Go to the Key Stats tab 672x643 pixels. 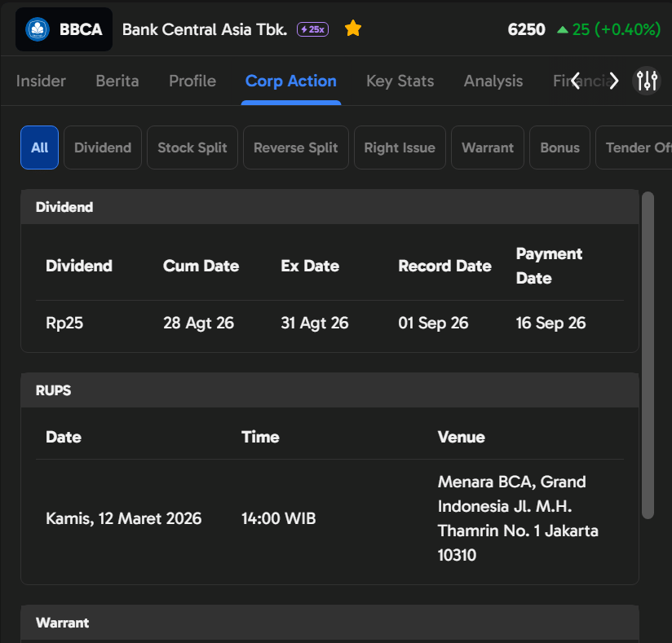(x=400, y=81)
